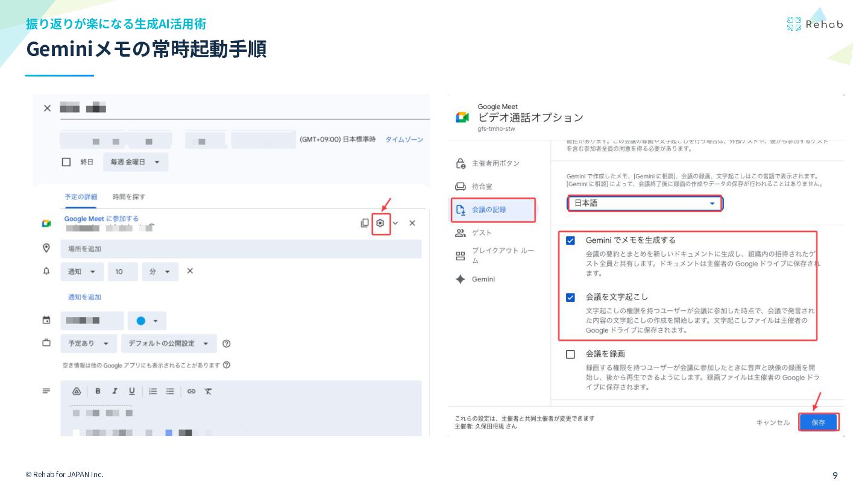868x488 pixels.
Task: Toggle the 会議を文字起こし checkbox
Action: click(x=570, y=297)
